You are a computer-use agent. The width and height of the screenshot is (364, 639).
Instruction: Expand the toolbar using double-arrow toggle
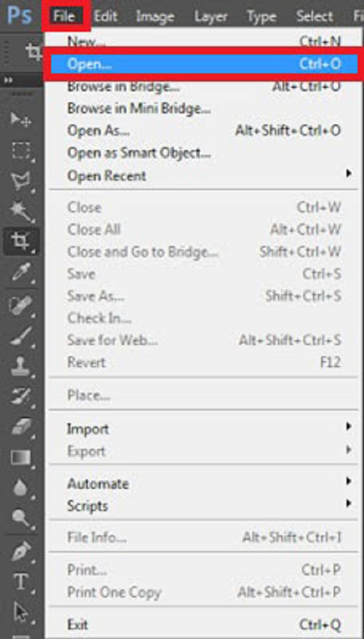click(8, 80)
